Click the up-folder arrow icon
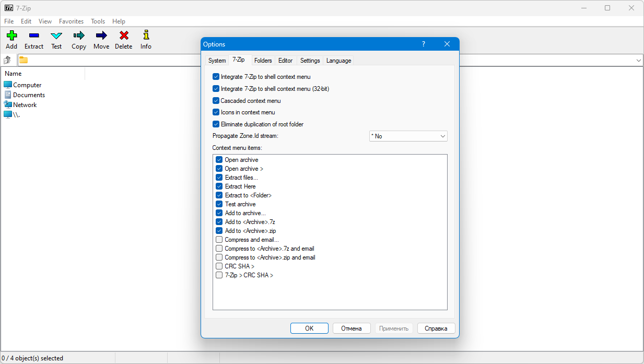The width and height of the screenshot is (644, 364). 8,60
